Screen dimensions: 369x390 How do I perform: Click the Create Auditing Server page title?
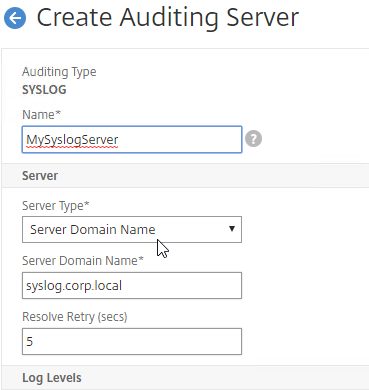(168, 18)
